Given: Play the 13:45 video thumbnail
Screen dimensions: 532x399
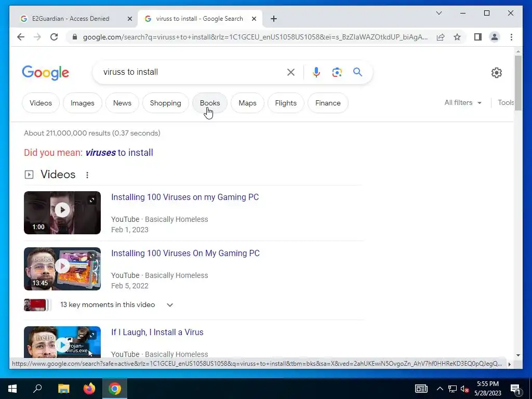Looking at the screenshot, I should [x=62, y=269].
